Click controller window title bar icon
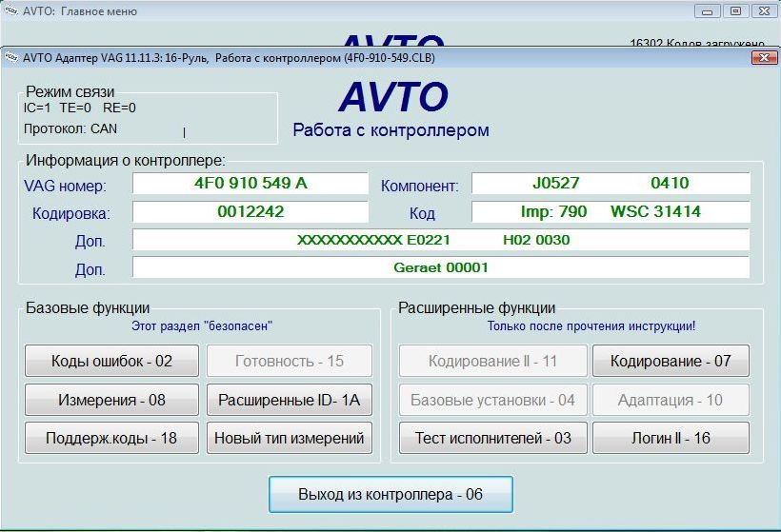781x532 pixels. pos(11,58)
